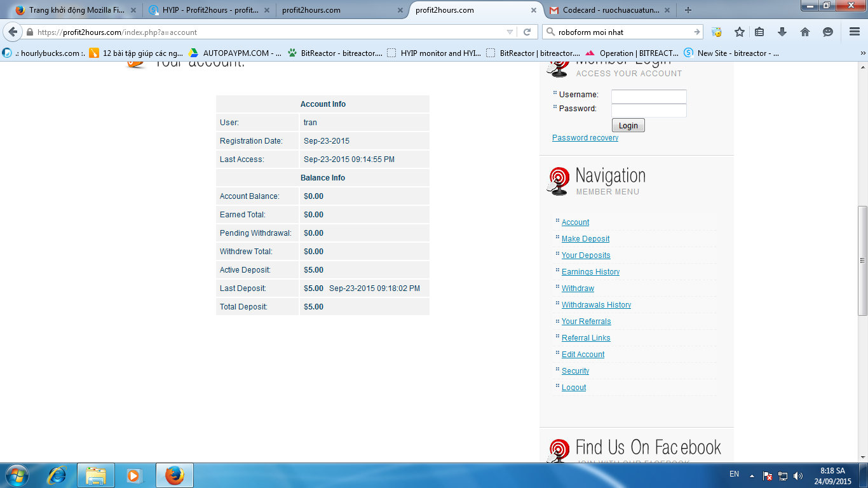Screen dimensions: 868x488
Task: Open the Action Center flag icon
Action: [x=768, y=475]
